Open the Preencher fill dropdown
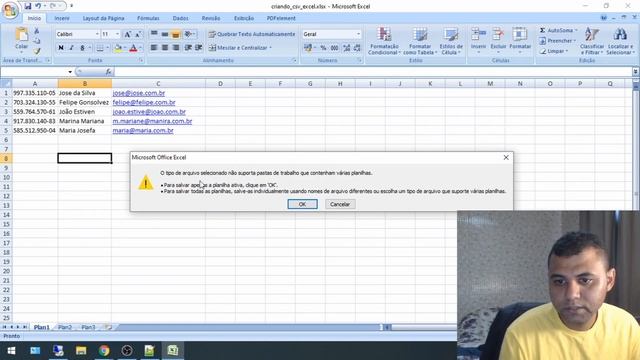Image resolution: width=640 pixels, height=360 pixels. pos(558,41)
